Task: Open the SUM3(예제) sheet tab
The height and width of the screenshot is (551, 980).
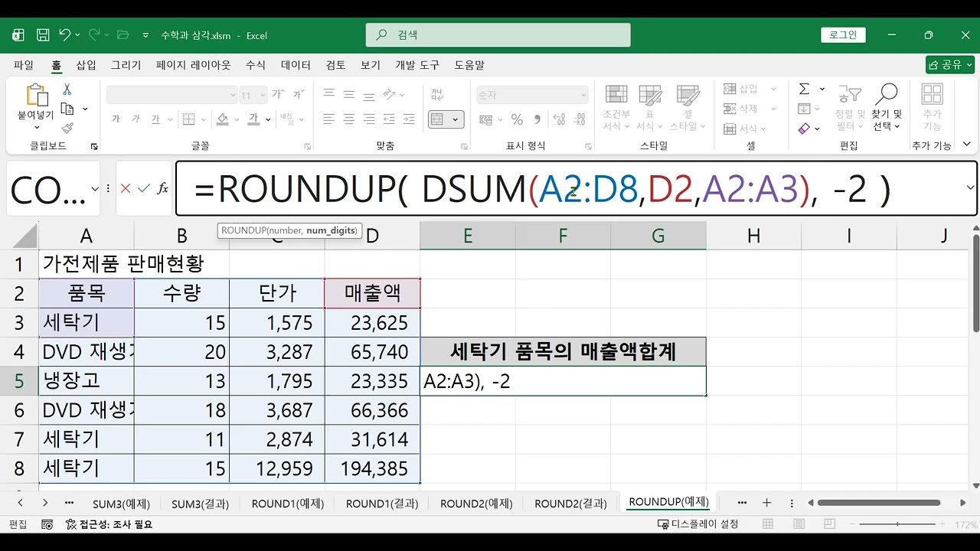Action: pyautogui.click(x=121, y=504)
